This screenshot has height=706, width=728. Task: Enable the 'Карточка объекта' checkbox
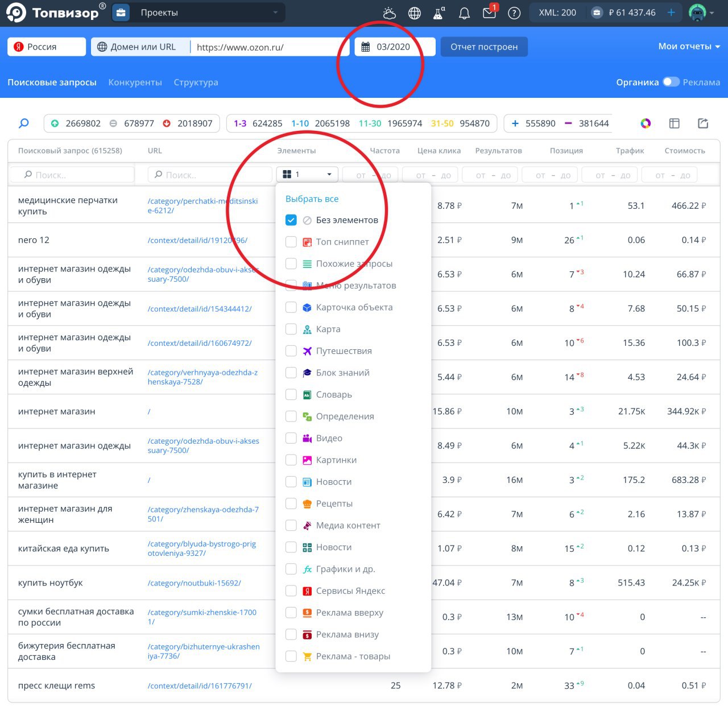(291, 307)
